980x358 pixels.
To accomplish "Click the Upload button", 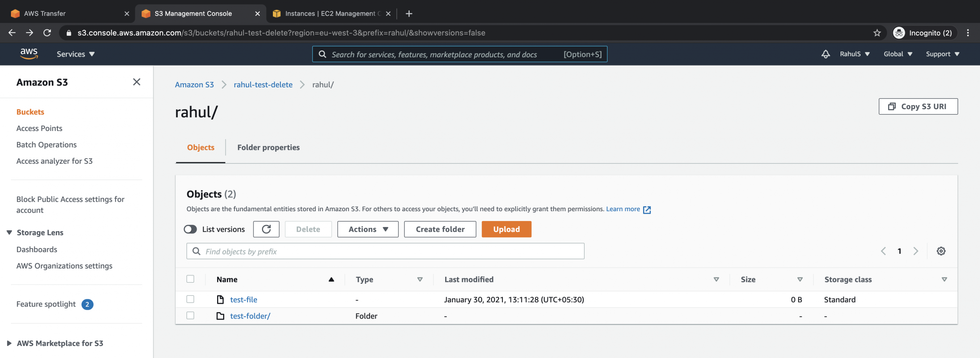I will tap(506, 229).
